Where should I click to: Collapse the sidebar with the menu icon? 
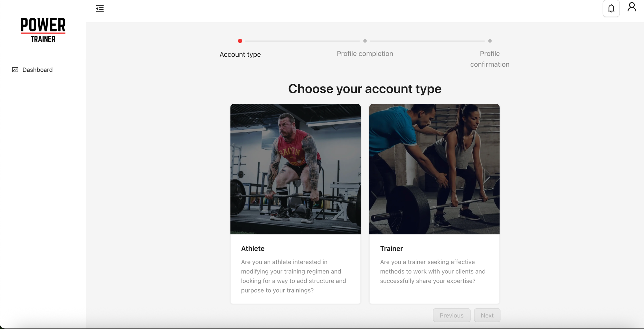(x=100, y=9)
